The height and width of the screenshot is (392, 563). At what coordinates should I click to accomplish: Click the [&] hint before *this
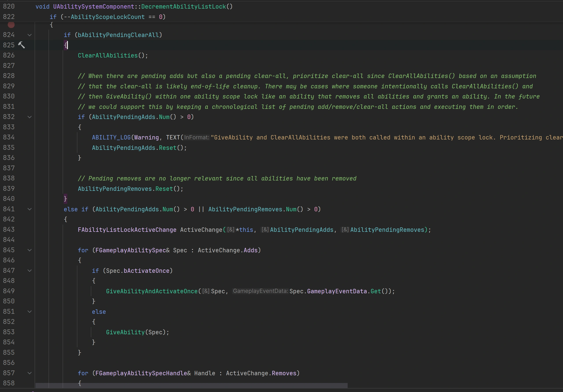click(x=231, y=230)
